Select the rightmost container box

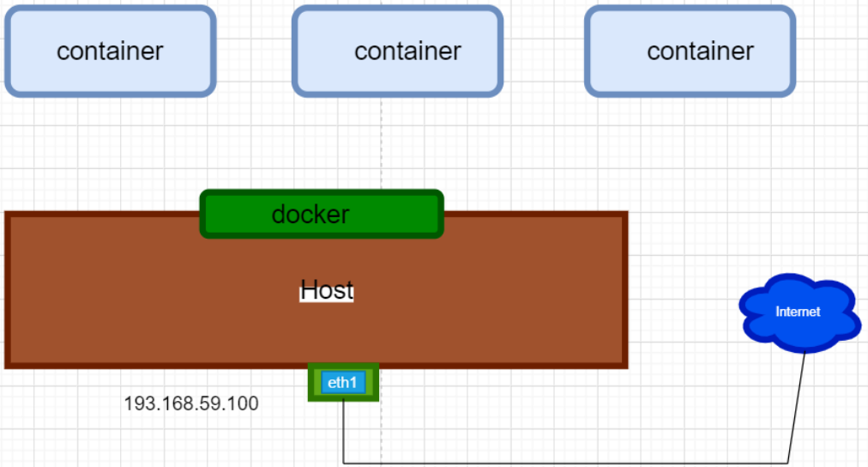(690, 52)
